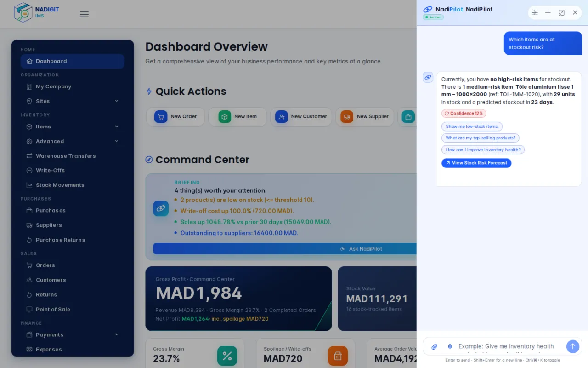Click the New Item box icon
The height and width of the screenshot is (368, 588).
[225, 117]
